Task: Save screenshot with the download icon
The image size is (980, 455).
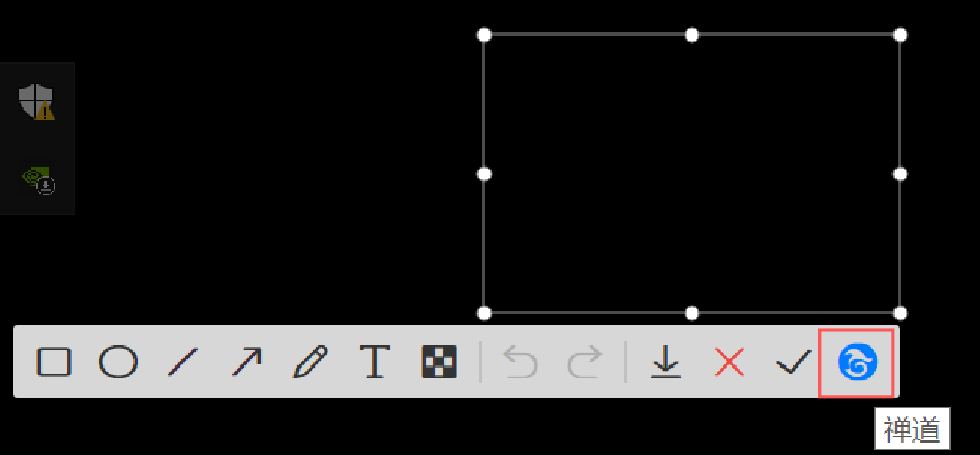Action: point(666,362)
